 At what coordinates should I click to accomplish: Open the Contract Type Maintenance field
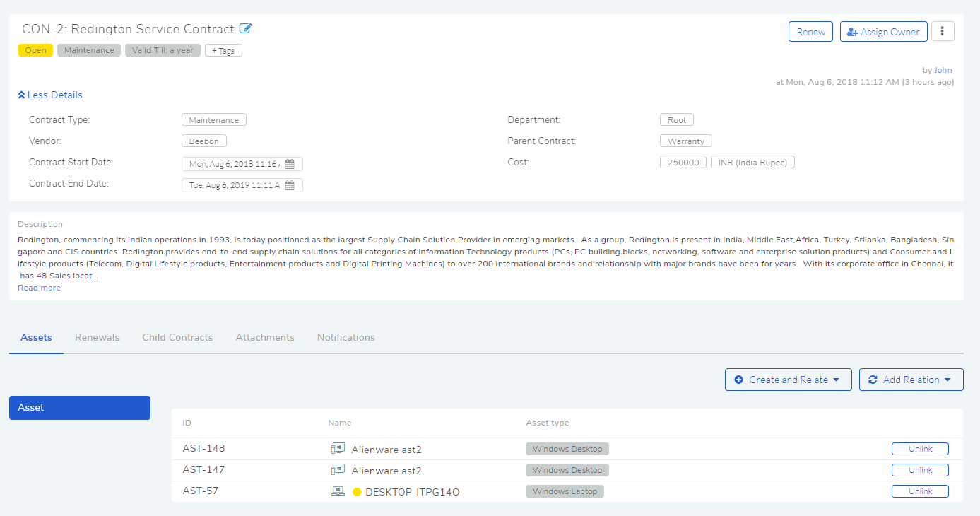214,120
